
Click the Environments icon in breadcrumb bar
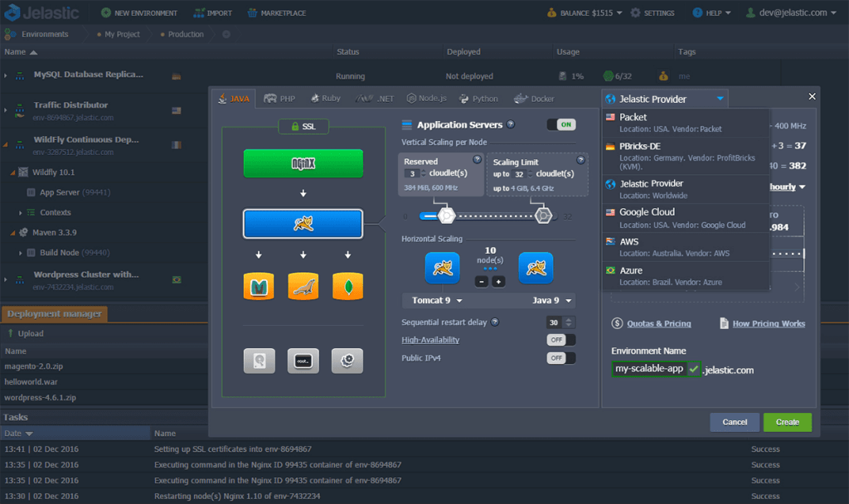[x=10, y=34]
